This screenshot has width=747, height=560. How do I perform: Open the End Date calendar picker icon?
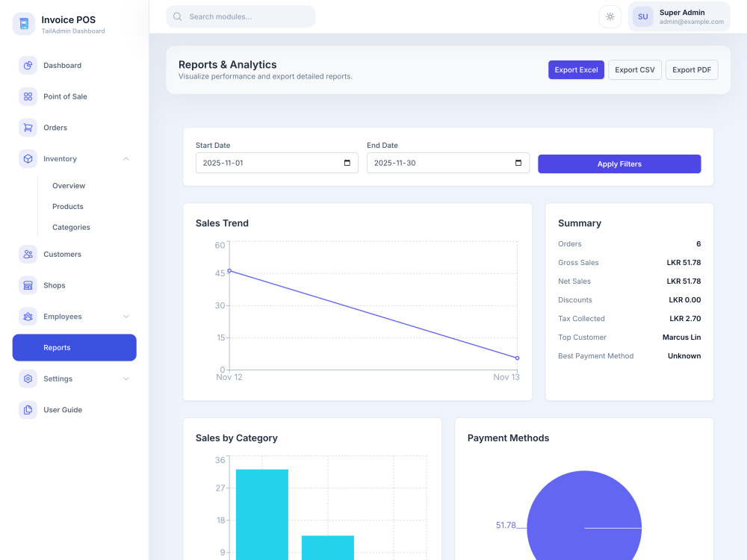pyautogui.click(x=518, y=163)
